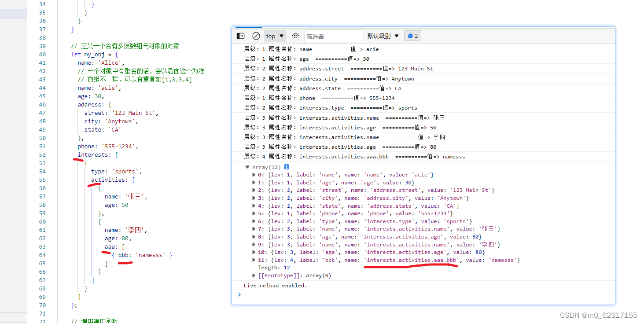This screenshot has height=323, width=644.
Task: Click inside the 筛选器 filter field
Action: coord(333,36)
